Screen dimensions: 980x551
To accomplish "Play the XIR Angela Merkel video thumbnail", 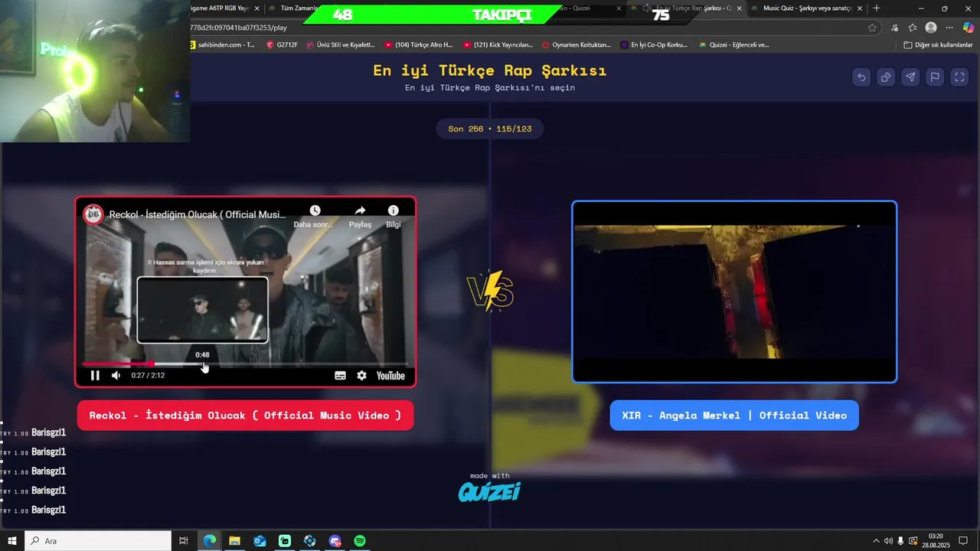I will (734, 292).
